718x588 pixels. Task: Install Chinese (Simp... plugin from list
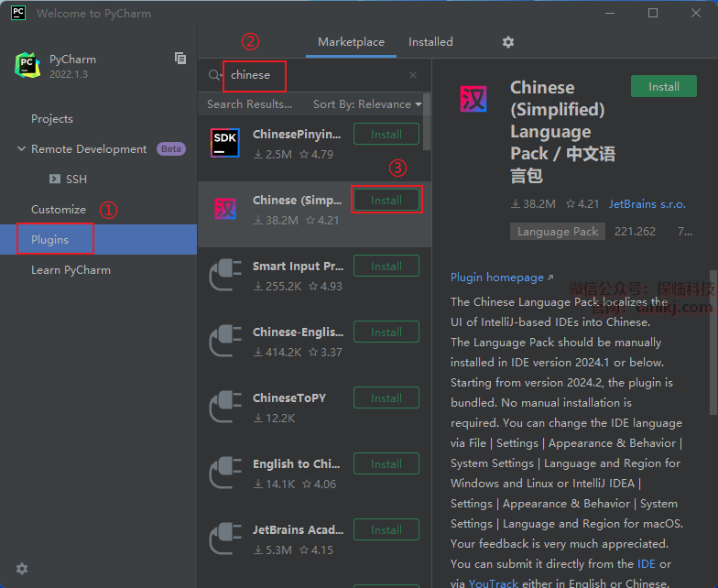tap(386, 200)
